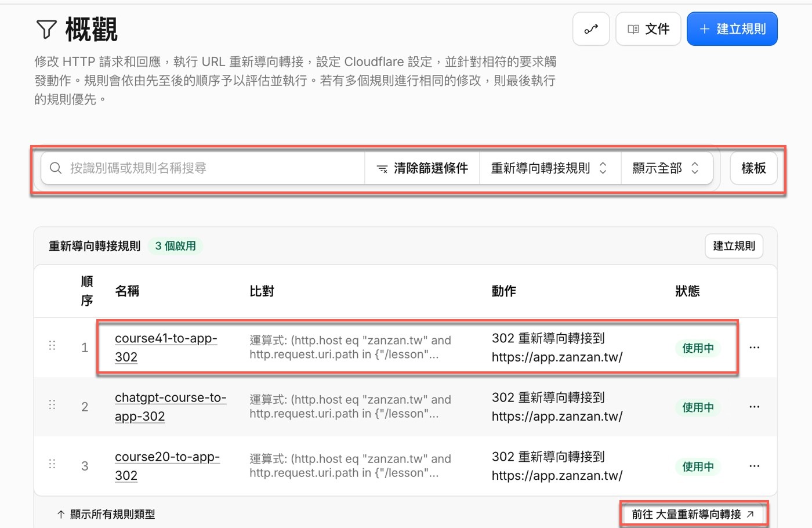
Task: Click the 302 redirect action of rule 2
Action: (557, 407)
